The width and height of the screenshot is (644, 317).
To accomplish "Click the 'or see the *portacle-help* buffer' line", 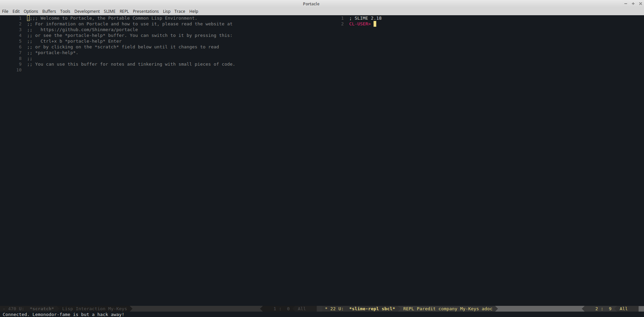I will pos(130,36).
